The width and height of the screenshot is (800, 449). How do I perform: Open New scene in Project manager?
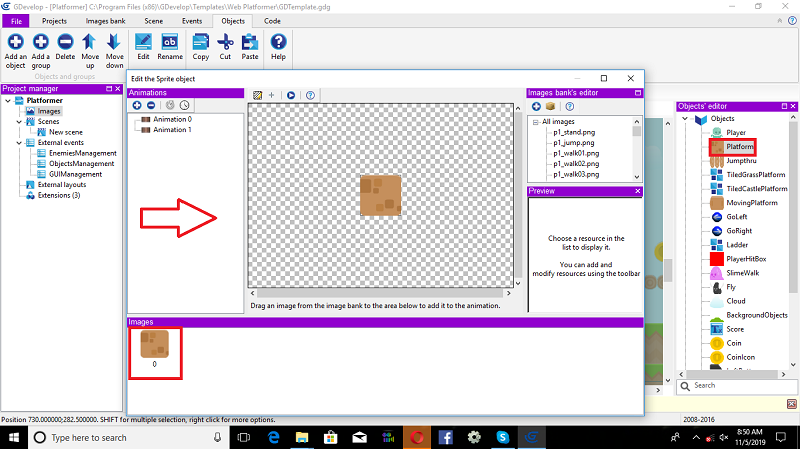coord(66,132)
